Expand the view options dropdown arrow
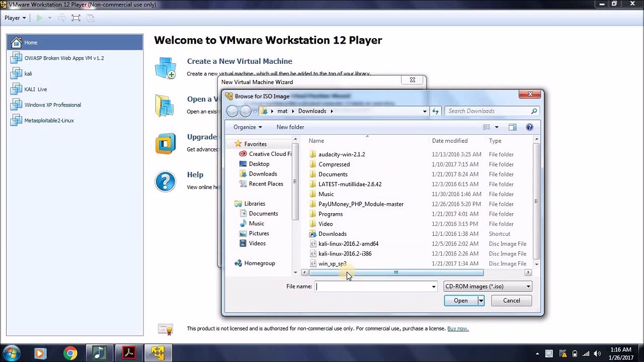Screen dimensions: 644x362 point(497,127)
